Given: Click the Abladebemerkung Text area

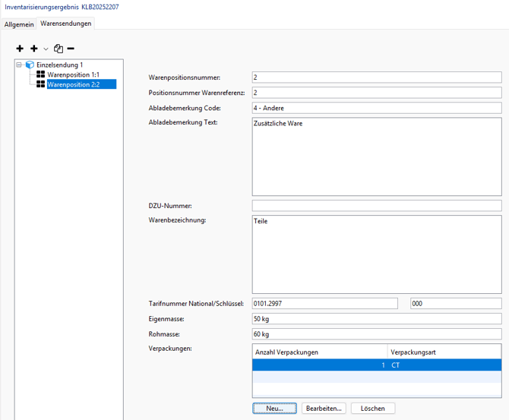Looking at the screenshot, I should tap(377, 156).
